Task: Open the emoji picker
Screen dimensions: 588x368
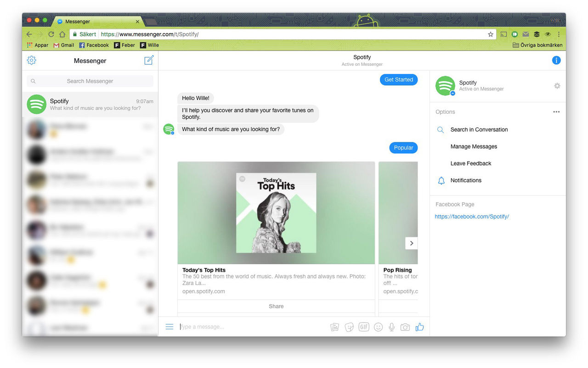Action: pos(378,327)
